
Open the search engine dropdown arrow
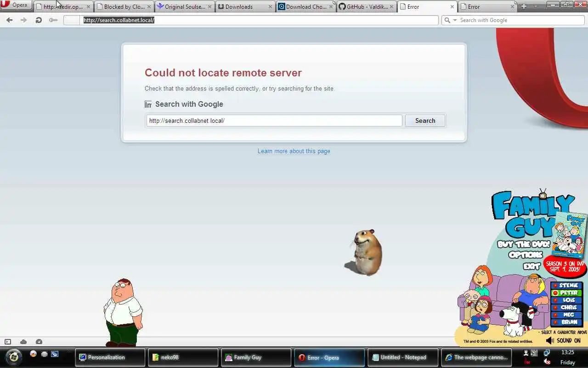[455, 20]
